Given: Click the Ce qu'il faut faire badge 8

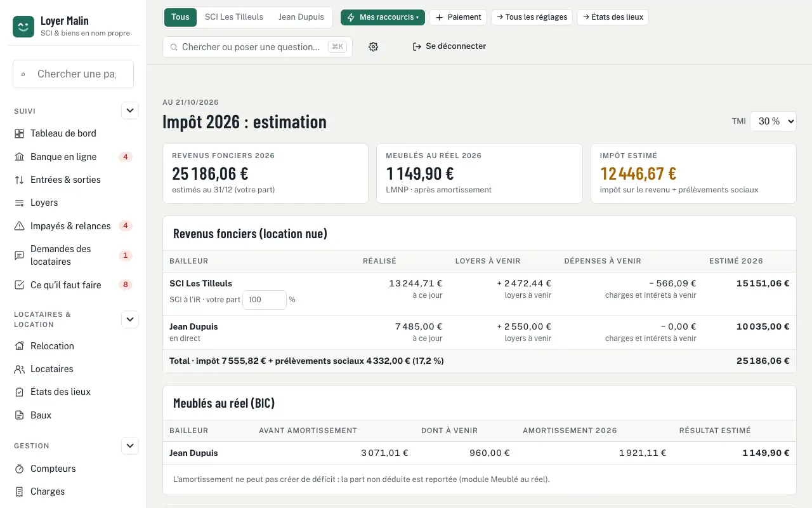Looking at the screenshot, I should point(126,285).
